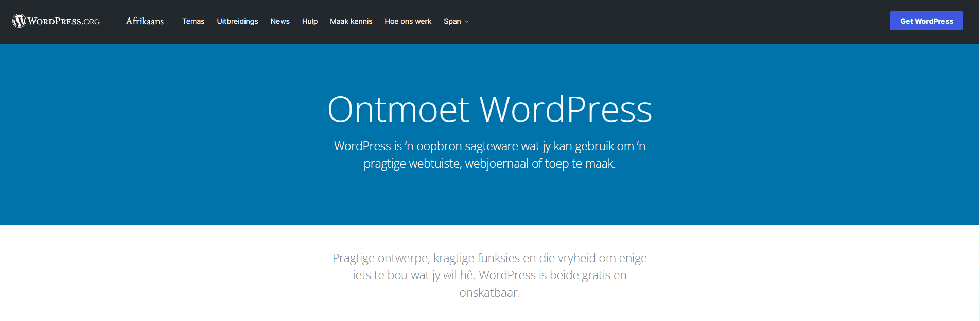The width and height of the screenshot is (980, 321).
Task: Click the 'WordPress is 'n oopbron sagteware' text
Action: coord(490,155)
